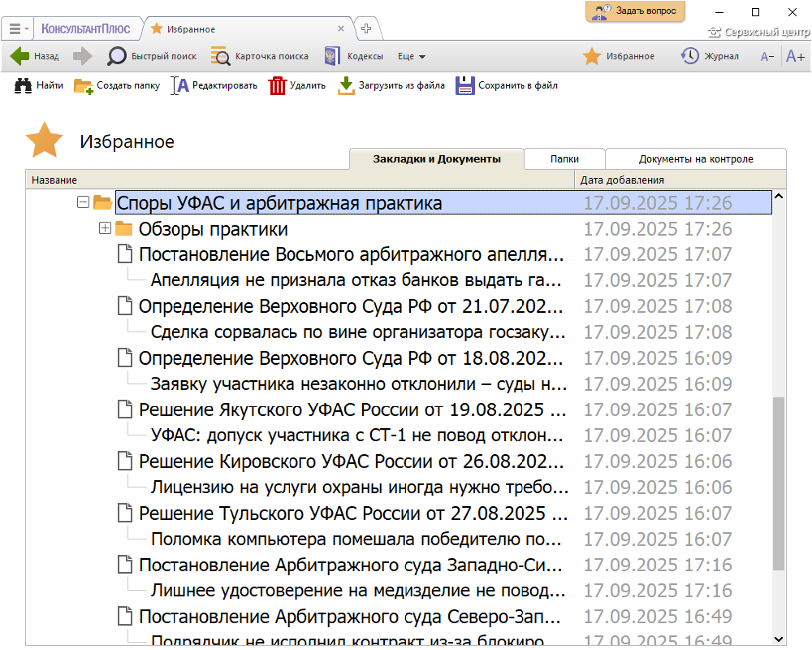Screen dimensions: 812x650
Task: Click the scroll down arrow in list
Action: pos(779,639)
